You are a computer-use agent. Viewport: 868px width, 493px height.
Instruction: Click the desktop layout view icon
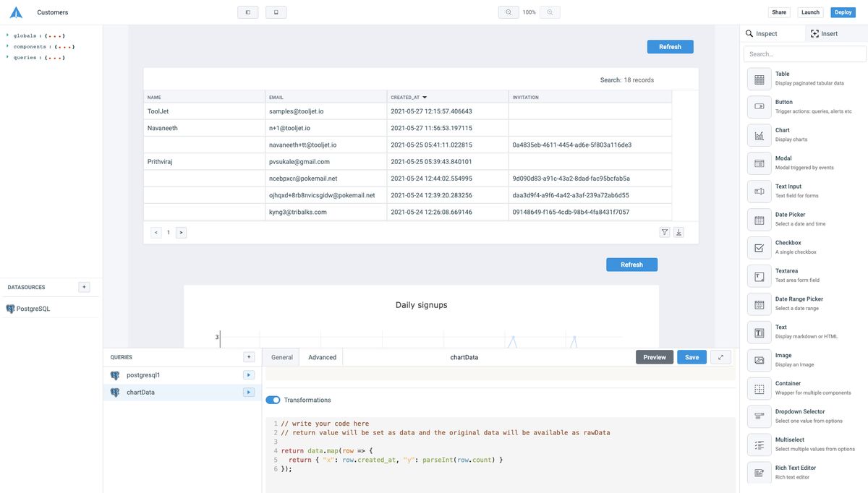[247, 12]
